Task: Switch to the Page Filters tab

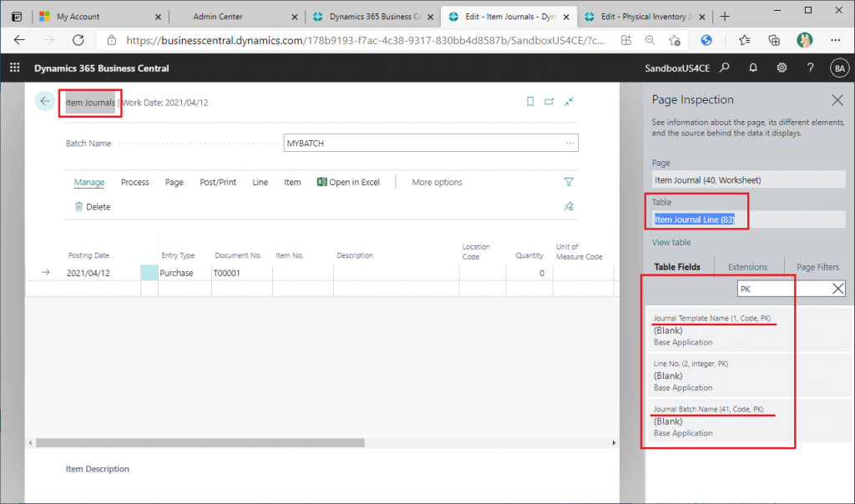Action: (x=818, y=267)
